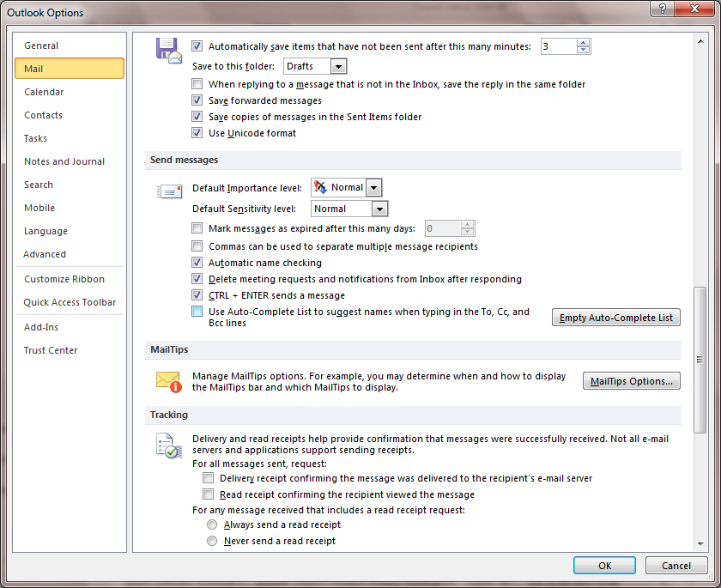Enable commas to separate multiple message recipients
This screenshot has height=588, width=721.
pyautogui.click(x=197, y=246)
